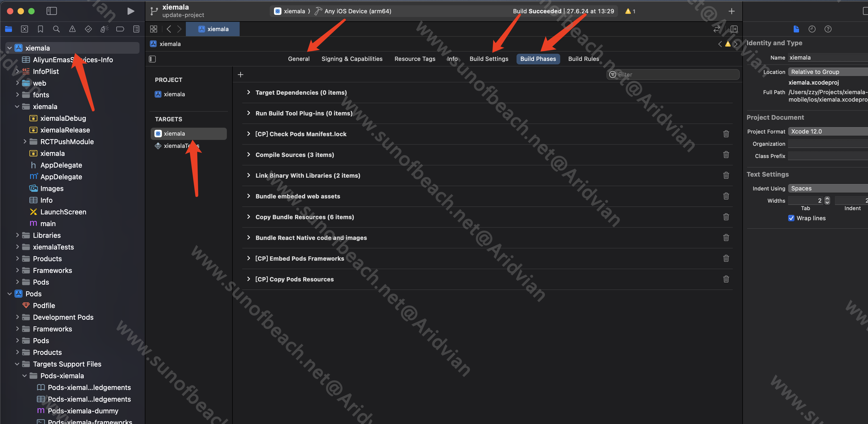868x424 pixels.
Task: Open the Test navigator diamond icon
Action: [88, 29]
